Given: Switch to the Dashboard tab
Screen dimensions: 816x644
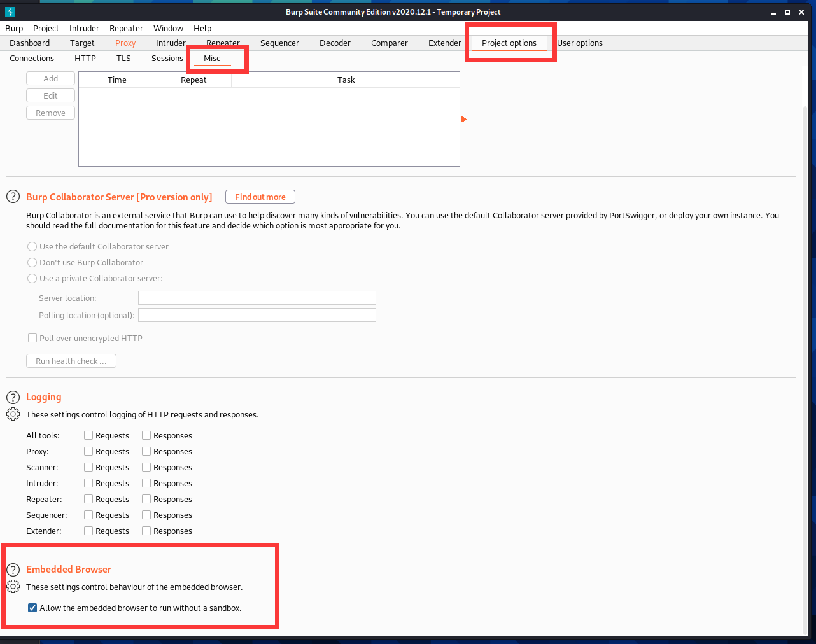Looking at the screenshot, I should [30, 43].
